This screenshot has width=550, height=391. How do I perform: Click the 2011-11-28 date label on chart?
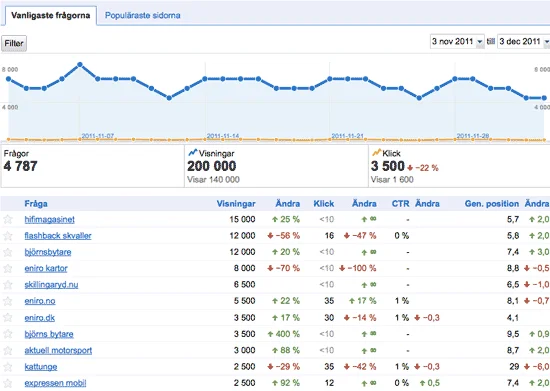473,136
